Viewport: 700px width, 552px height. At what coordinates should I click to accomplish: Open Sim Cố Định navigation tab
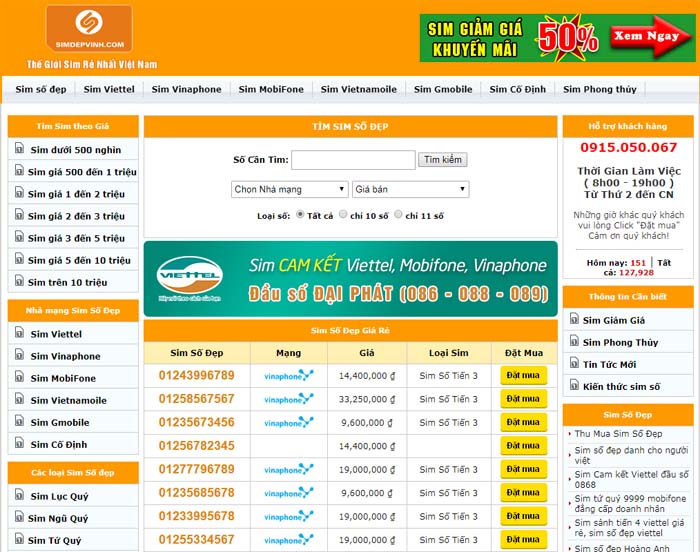[x=517, y=89]
